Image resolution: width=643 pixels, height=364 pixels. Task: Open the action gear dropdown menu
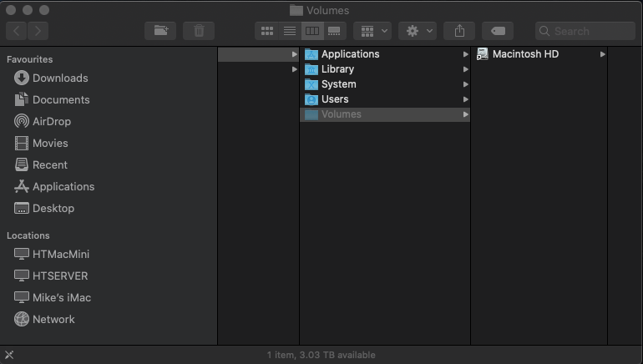pyautogui.click(x=418, y=31)
